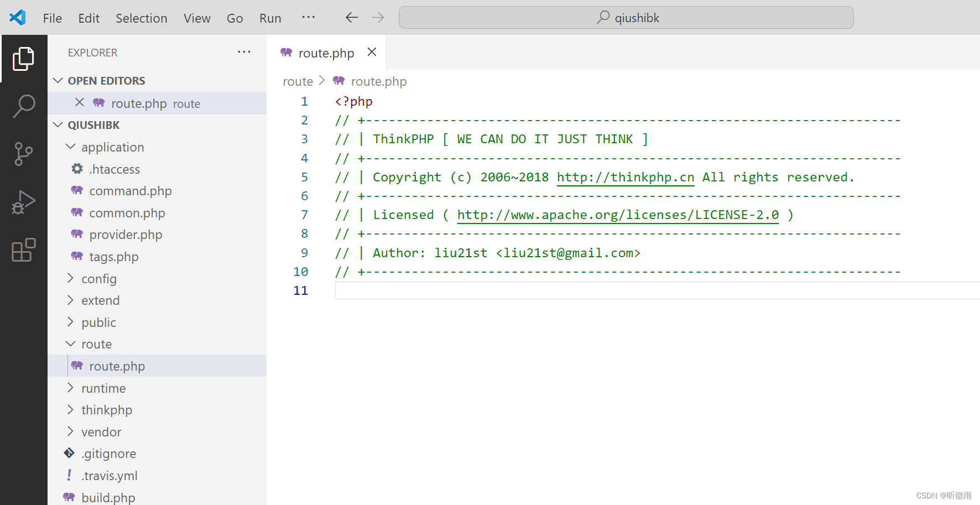Open Explorer's more actions ellipsis
The width and height of the screenshot is (980, 505).
coord(244,52)
